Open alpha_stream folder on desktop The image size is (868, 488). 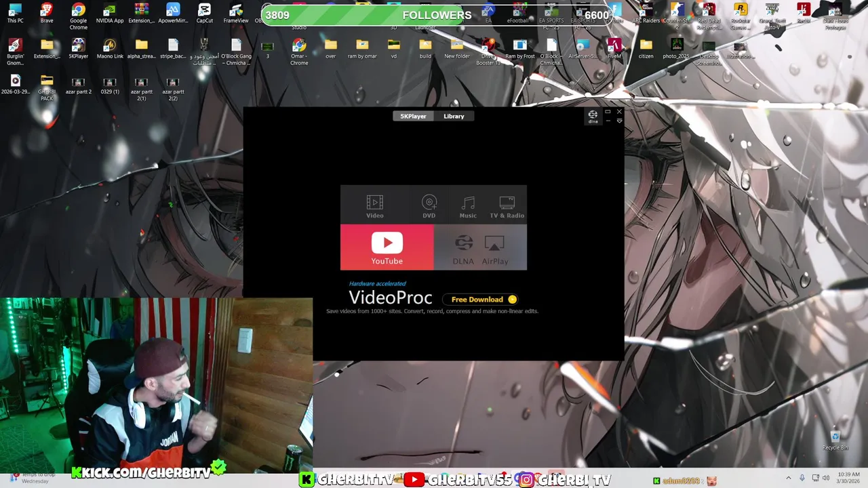coord(141,49)
